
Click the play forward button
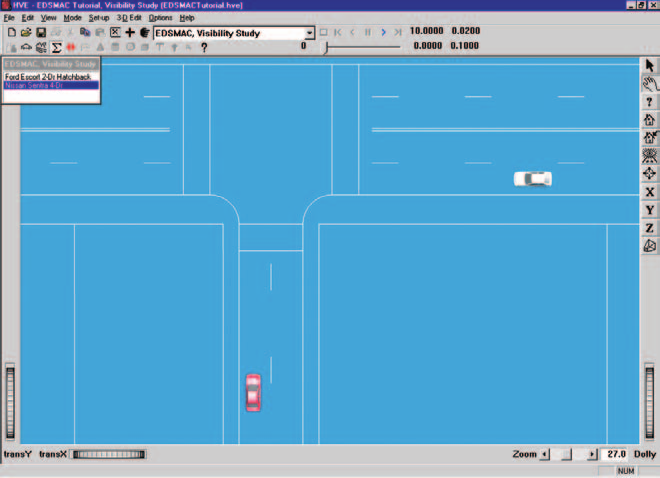tap(383, 32)
